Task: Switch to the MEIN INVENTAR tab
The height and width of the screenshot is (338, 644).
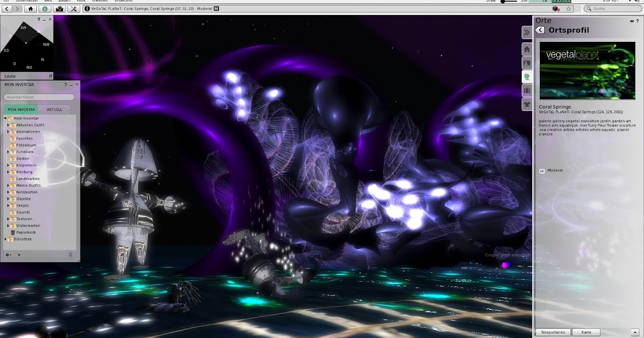Action: pos(20,109)
